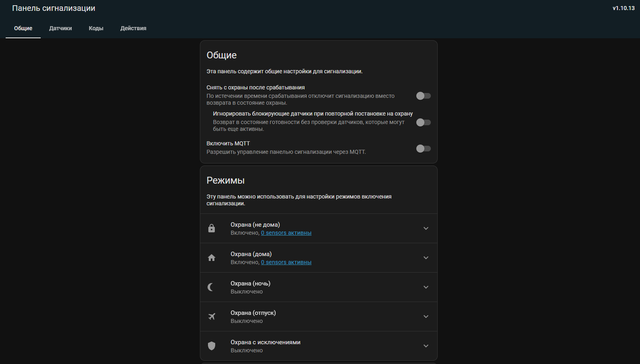Open the Датчики tab

pyautogui.click(x=60, y=28)
